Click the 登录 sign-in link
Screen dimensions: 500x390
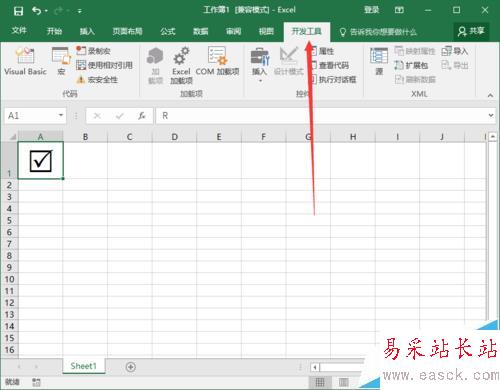click(371, 10)
